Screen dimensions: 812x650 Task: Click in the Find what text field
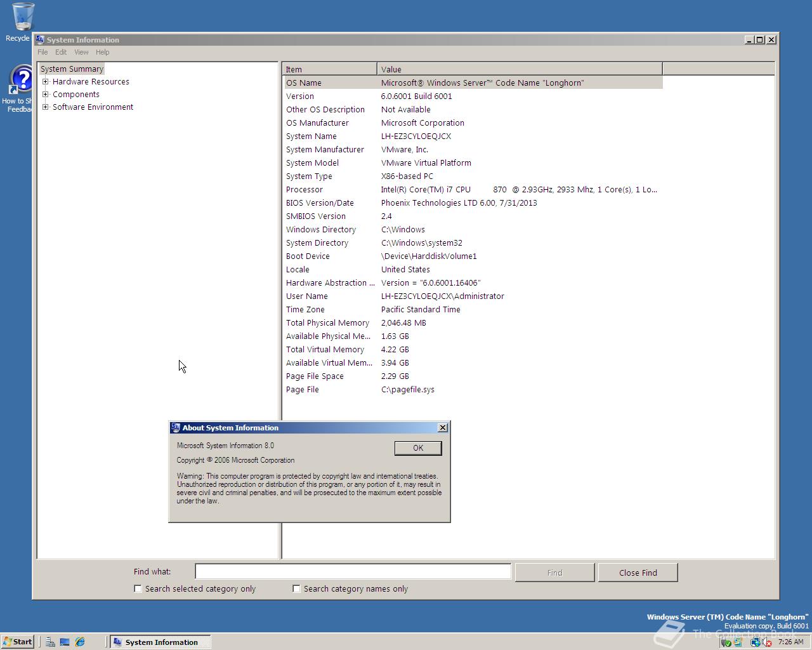[x=353, y=572]
